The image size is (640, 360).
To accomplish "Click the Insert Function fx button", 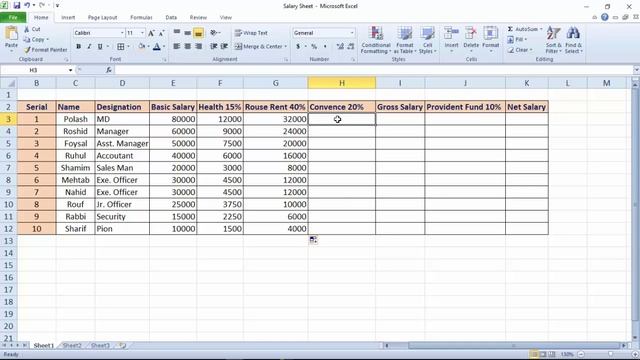I will 109,70.
